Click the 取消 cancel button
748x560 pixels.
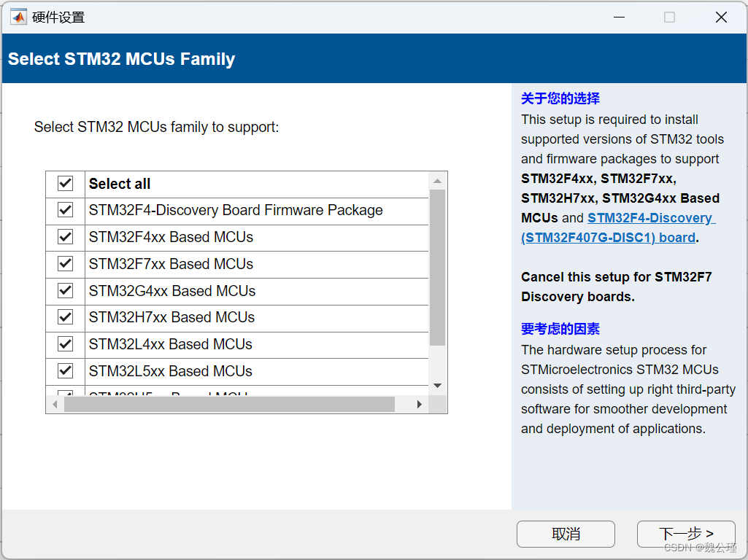click(x=566, y=534)
